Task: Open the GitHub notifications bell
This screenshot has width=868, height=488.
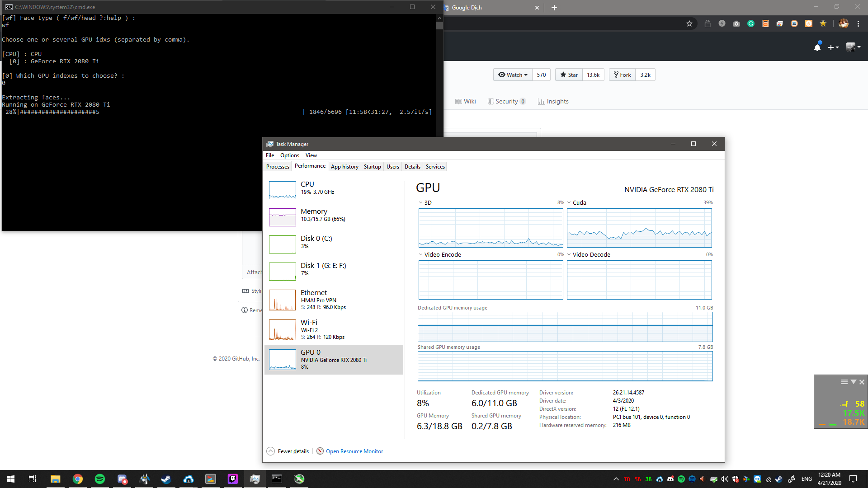Action: coord(817,47)
